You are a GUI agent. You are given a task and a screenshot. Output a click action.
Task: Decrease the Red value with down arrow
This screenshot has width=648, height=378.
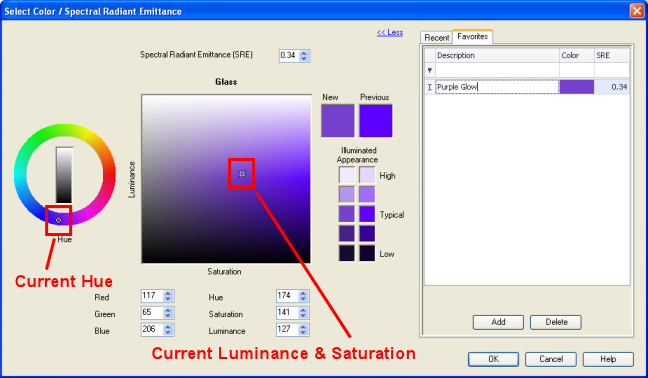pyautogui.click(x=168, y=299)
